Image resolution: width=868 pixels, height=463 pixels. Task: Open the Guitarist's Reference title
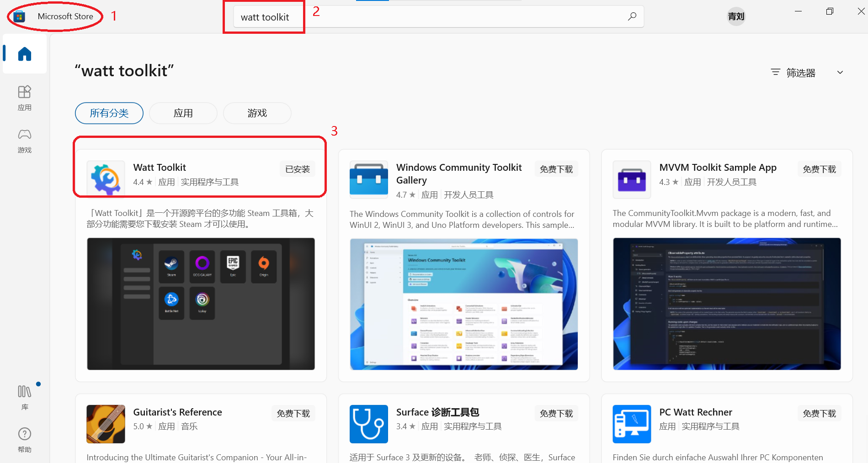pos(178,412)
